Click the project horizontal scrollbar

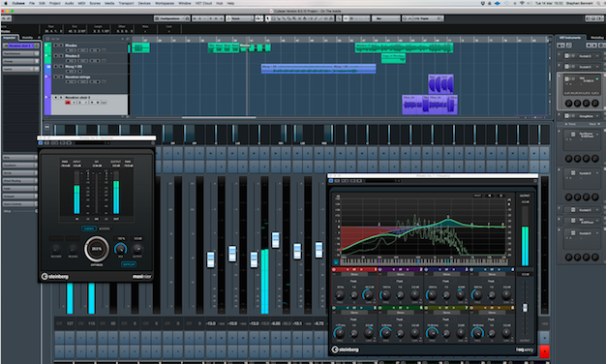219,117
